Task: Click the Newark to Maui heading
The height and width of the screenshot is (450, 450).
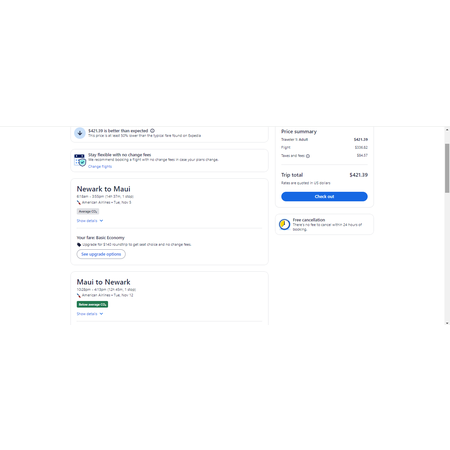Action: pyautogui.click(x=103, y=189)
